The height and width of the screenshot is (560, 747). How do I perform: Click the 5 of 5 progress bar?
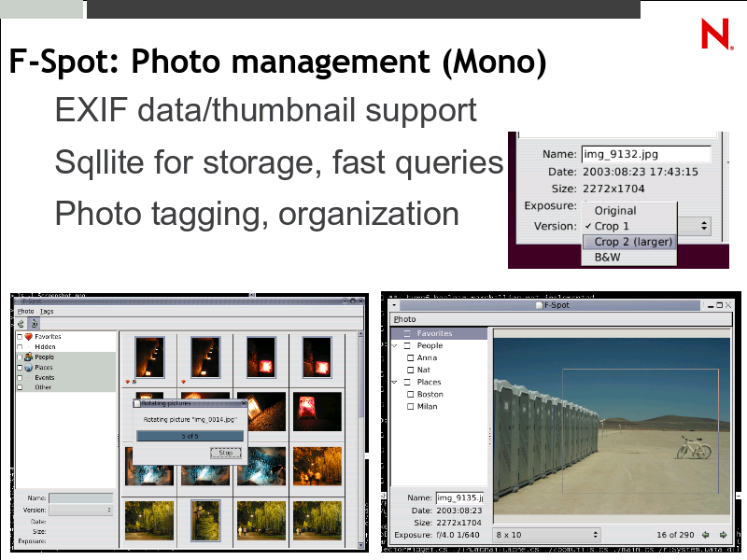(190, 436)
